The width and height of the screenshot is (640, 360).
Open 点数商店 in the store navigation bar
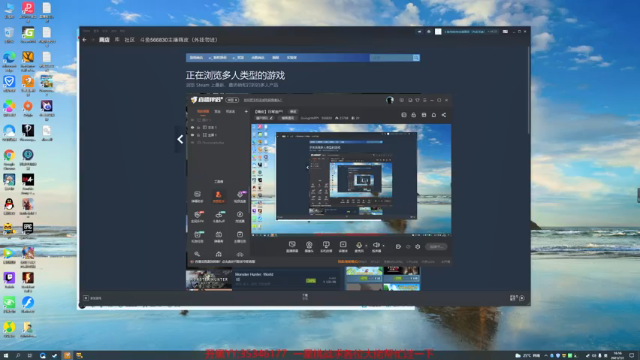(x=258, y=58)
